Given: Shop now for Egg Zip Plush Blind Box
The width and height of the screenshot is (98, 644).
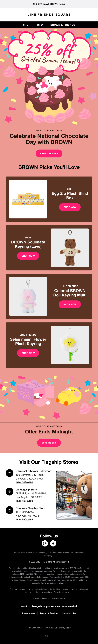Looking at the screenshot, I should (70, 207).
